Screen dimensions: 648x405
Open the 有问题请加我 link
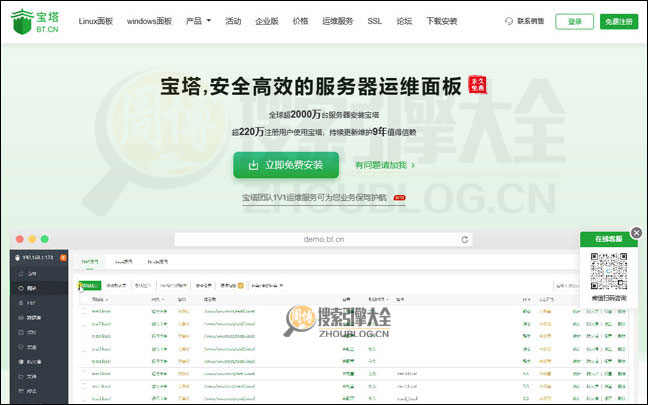[x=385, y=165]
